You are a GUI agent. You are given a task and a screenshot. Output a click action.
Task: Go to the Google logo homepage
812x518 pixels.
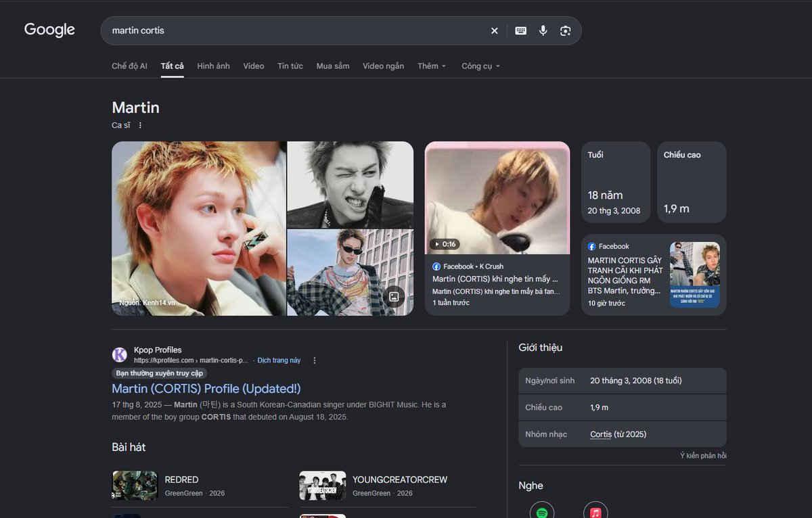click(49, 30)
